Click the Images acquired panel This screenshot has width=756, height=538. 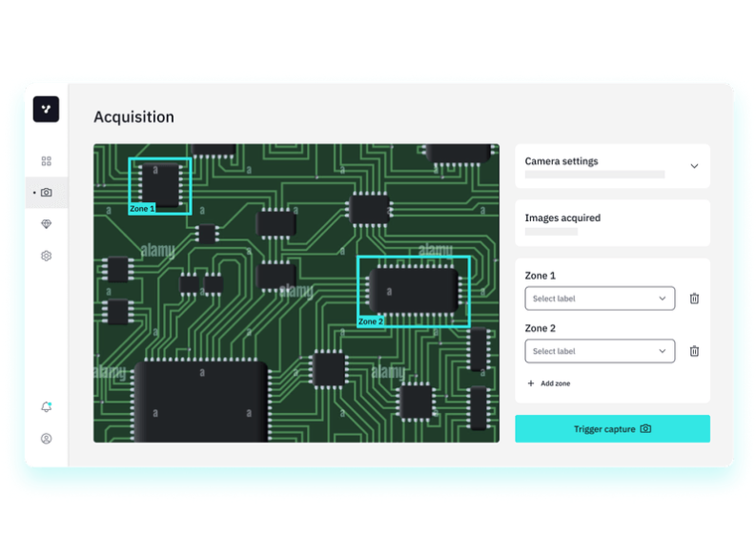612,223
